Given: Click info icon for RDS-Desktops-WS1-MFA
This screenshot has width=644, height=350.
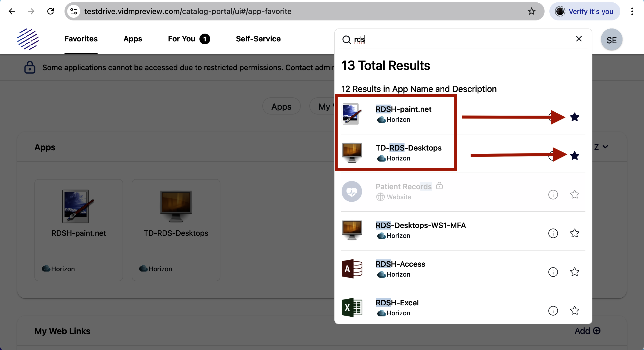Looking at the screenshot, I should point(553,233).
